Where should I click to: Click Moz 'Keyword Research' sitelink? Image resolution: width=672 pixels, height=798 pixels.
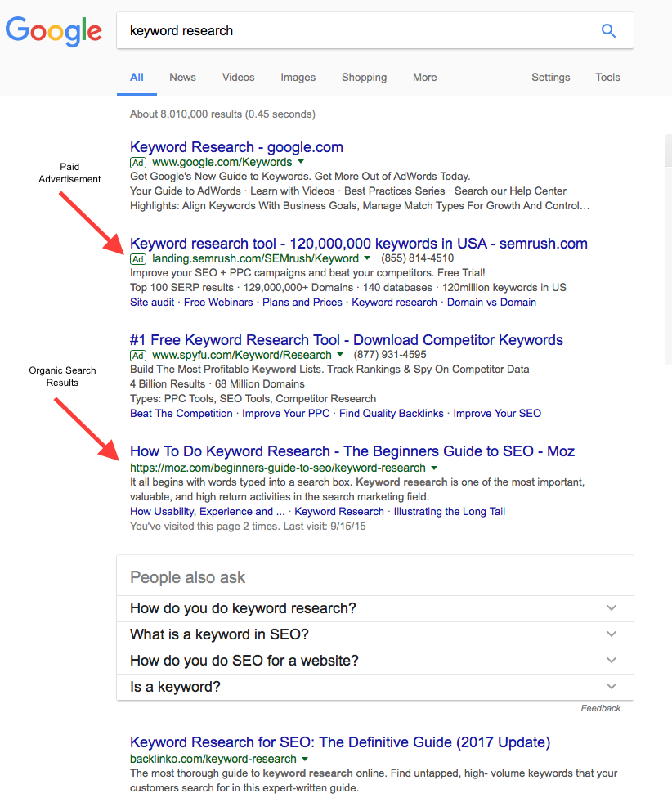[339, 512]
